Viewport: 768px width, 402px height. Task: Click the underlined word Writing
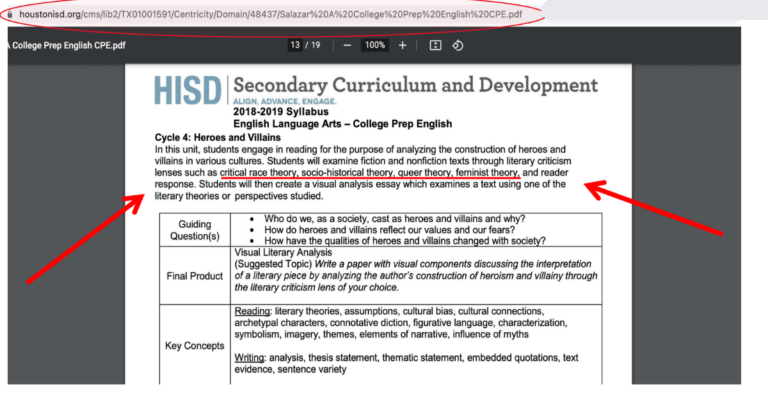click(250, 358)
